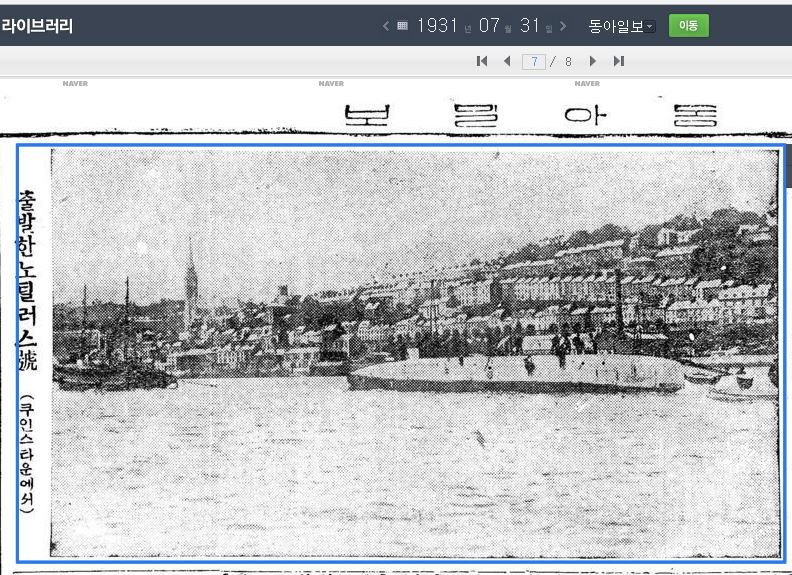
Task: Jump to the last newspaper page
Action: tap(618, 61)
